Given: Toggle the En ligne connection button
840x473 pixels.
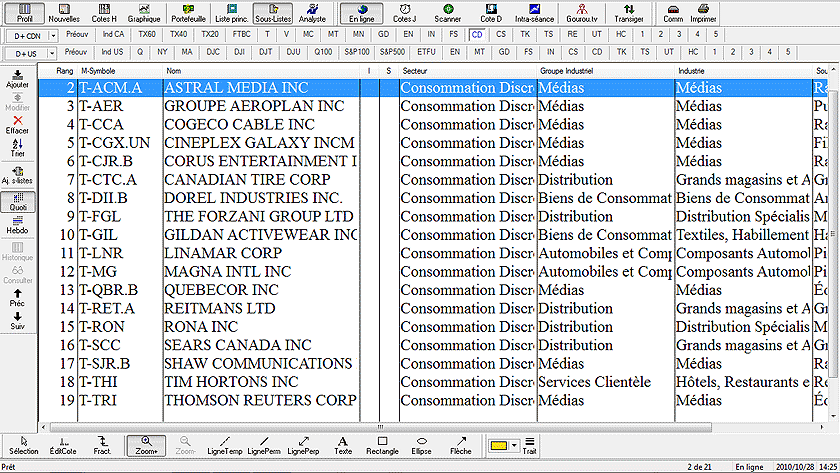Looking at the screenshot, I should (362, 13).
